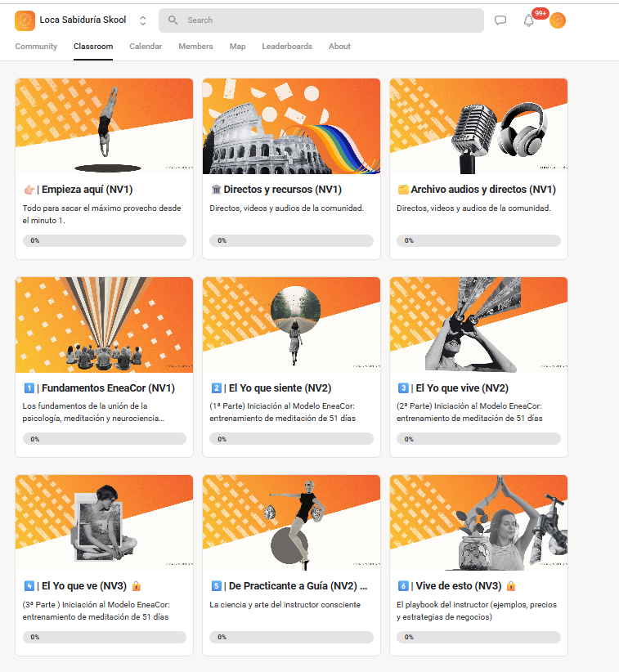Go to the Leaderboards tab
This screenshot has width=619, height=672.
[x=287, y=47]
